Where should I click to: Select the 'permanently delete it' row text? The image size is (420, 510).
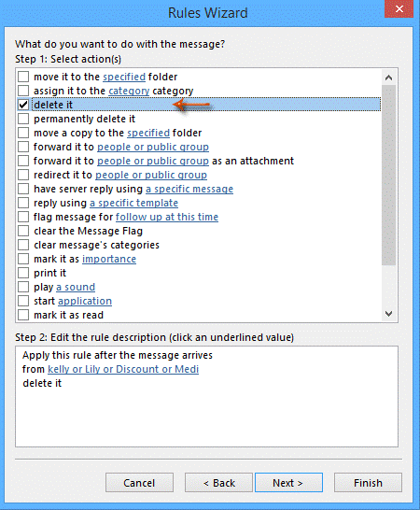tap(84, 119)
